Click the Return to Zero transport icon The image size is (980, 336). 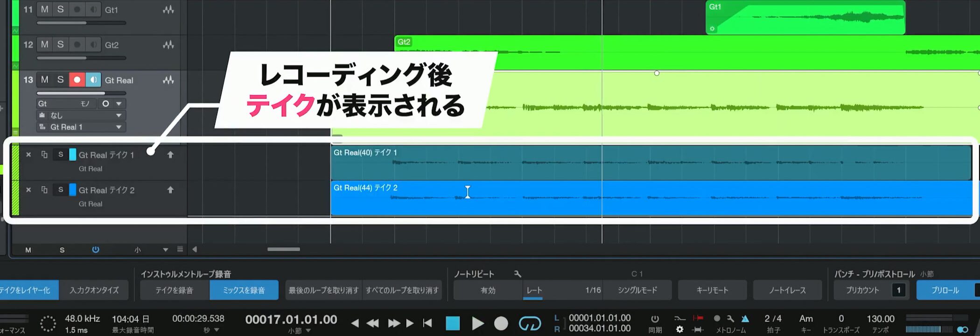(x=427, y=323)
